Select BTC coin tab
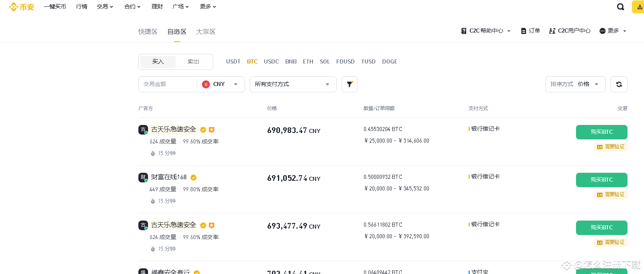This screenshot has height=274, width=644. click(252, 62)
